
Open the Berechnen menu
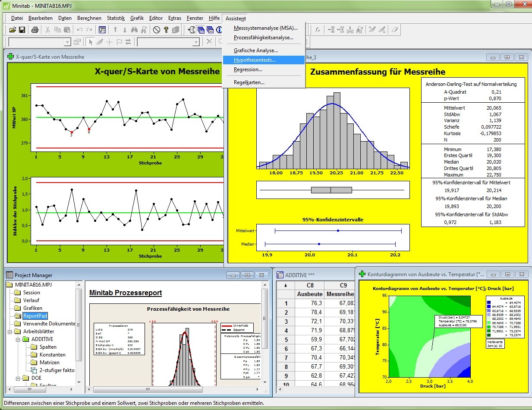click(x=89, y=18)
